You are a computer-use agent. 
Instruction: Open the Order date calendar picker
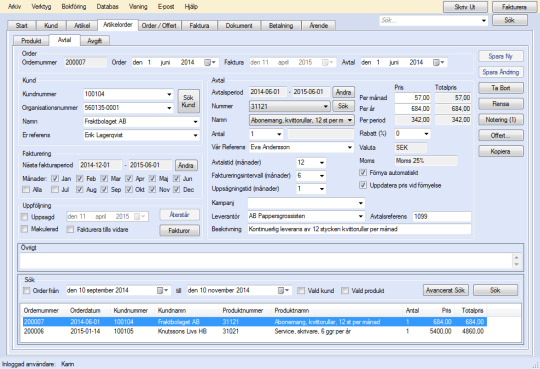pos(209,62)
